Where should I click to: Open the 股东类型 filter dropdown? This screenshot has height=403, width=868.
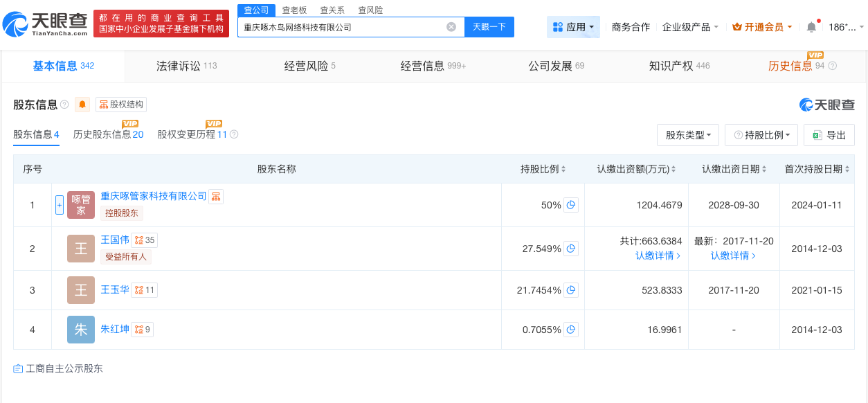[687, 134]
